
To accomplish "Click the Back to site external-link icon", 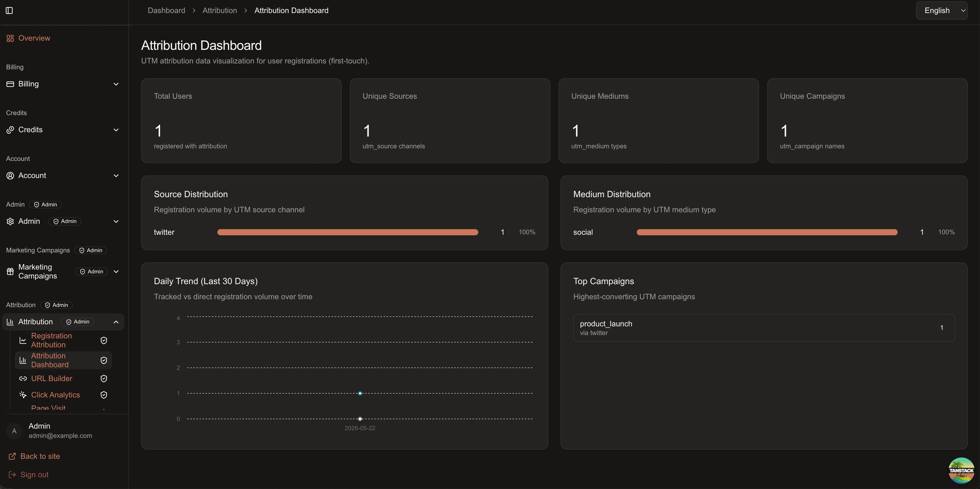I will click(x=12, y=456).
